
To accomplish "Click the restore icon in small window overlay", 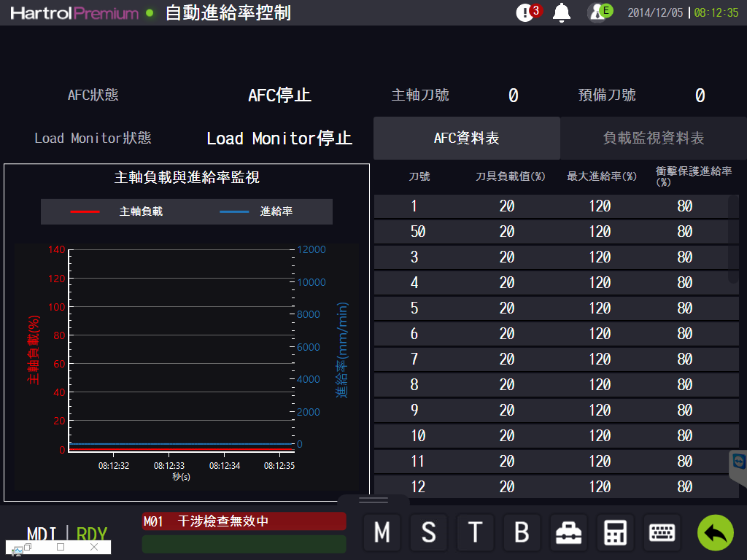I will 27,547.
